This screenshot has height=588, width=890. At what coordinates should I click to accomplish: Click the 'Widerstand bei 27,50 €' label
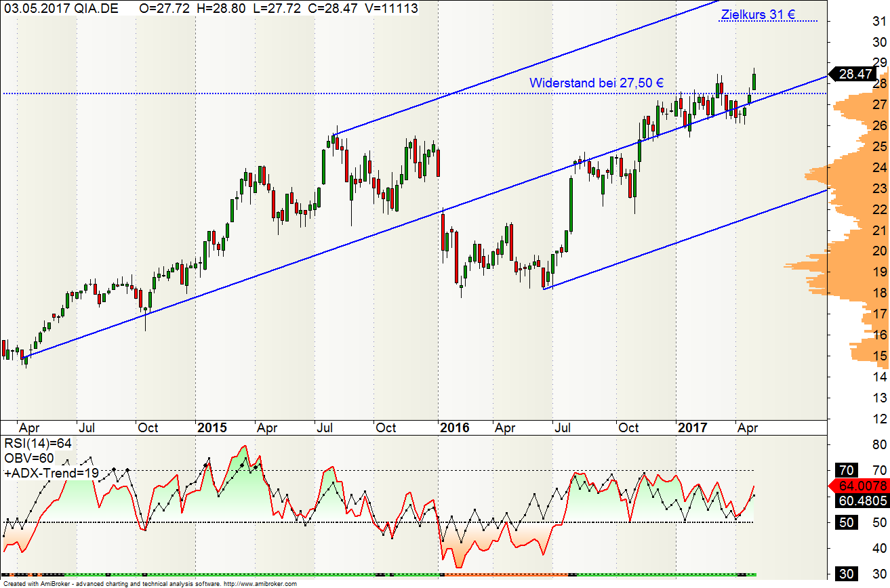pyautogui.click(x=596, y=83)
